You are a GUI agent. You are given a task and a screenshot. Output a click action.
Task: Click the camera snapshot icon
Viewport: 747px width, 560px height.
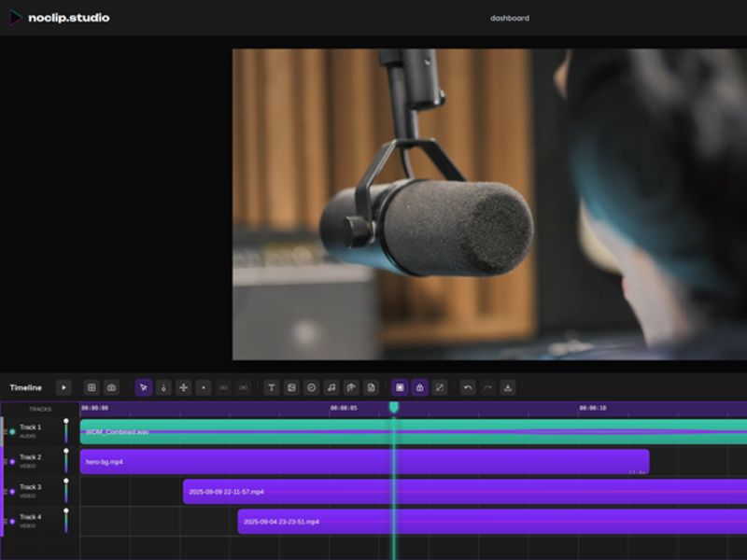tap(111, 386)
